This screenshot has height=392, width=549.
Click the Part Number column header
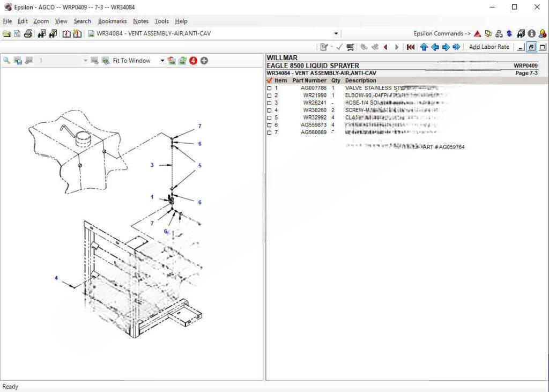[x=309, y=80]
